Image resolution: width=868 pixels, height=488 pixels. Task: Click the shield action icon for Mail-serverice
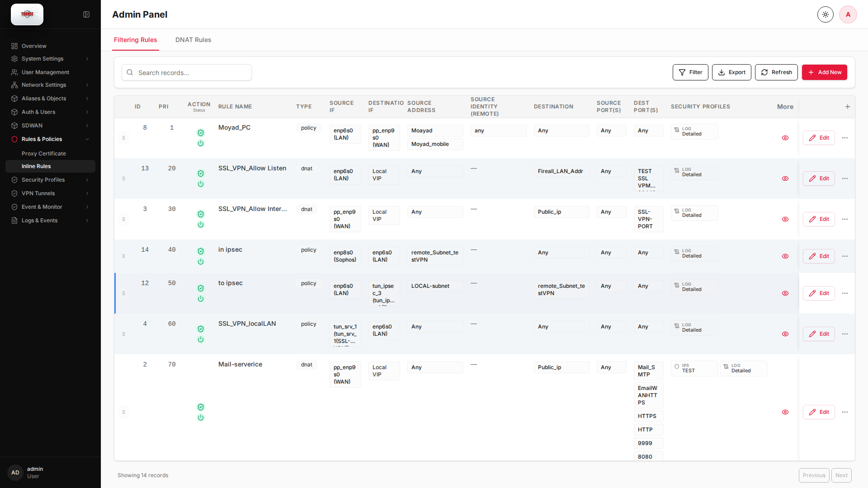(x=201, y=407)
